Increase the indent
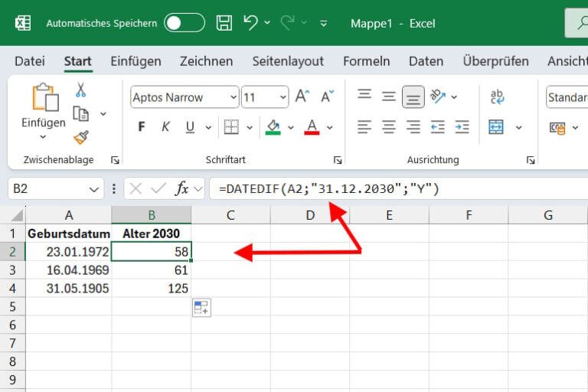Image resolution: width=588 pixels, height=392 pixels. click(462, 127)
